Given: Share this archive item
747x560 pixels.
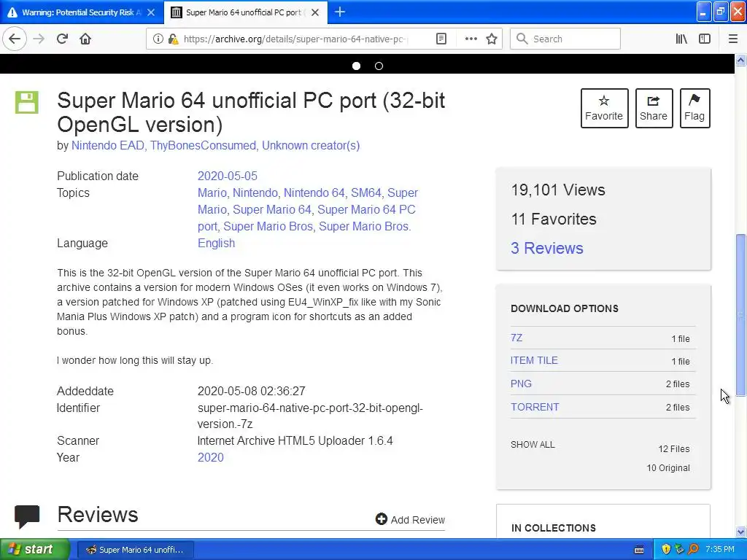Looking at the screenshot, I should (654, 108).
